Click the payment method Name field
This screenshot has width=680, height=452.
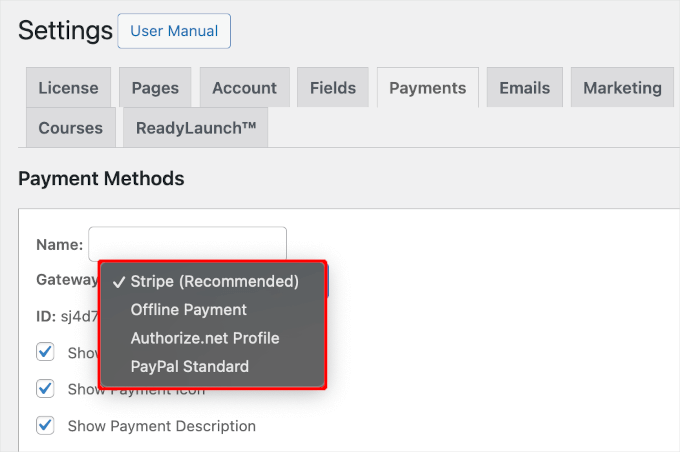point(187,244)
